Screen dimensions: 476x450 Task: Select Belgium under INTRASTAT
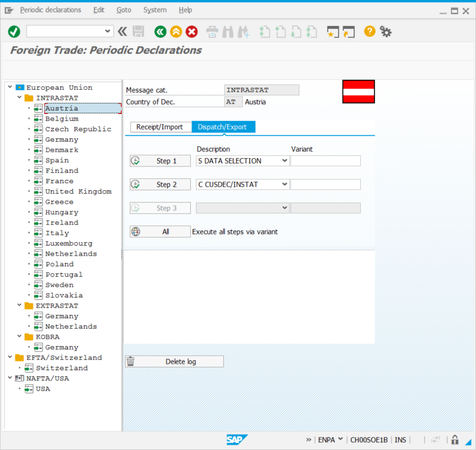(62, 119)
